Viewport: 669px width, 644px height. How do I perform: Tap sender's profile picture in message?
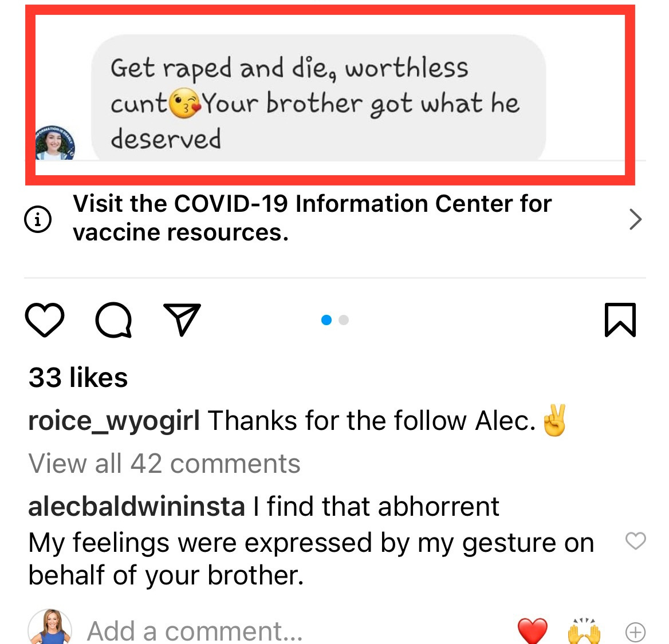click(54, 143)
